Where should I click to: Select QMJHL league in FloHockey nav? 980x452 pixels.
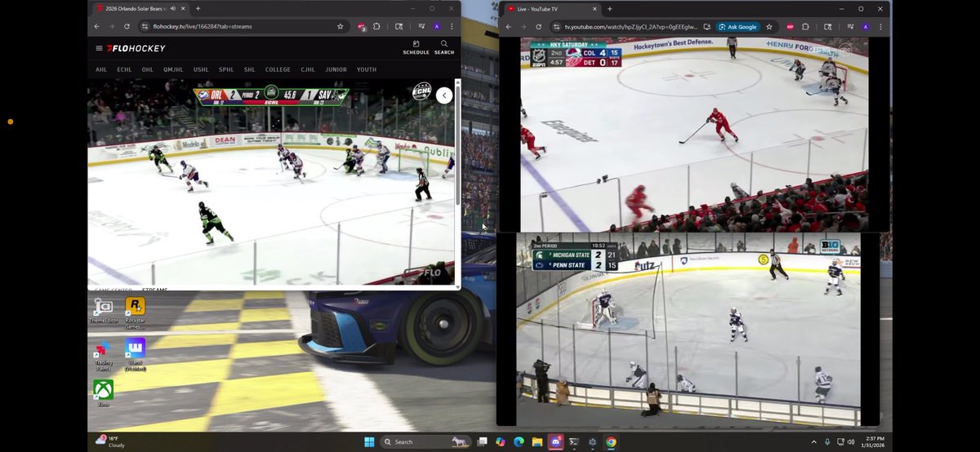[173, 69]
